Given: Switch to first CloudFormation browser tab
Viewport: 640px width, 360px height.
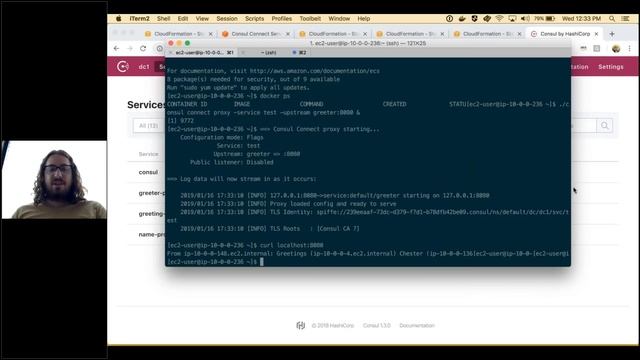Looking at the screenshot, I should tap(179, 34).
